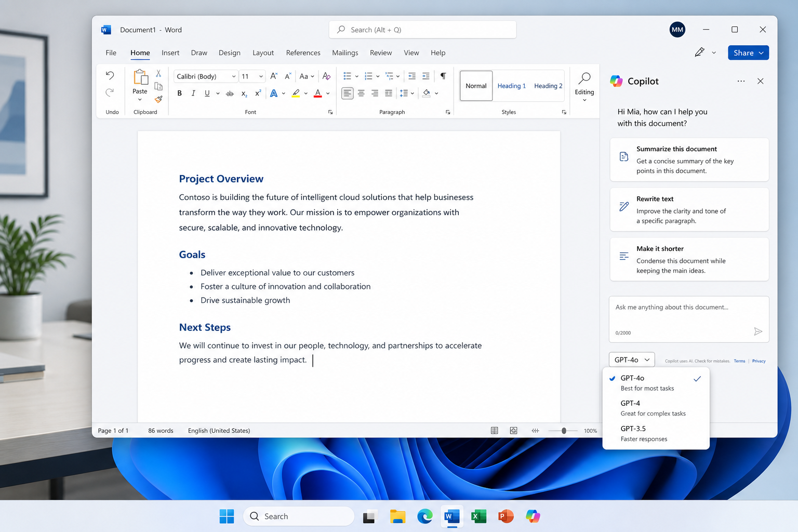This screenshot has height=532, width=798.
Task: Click the Paste clipboard icon
Action: tap(140, 77)
